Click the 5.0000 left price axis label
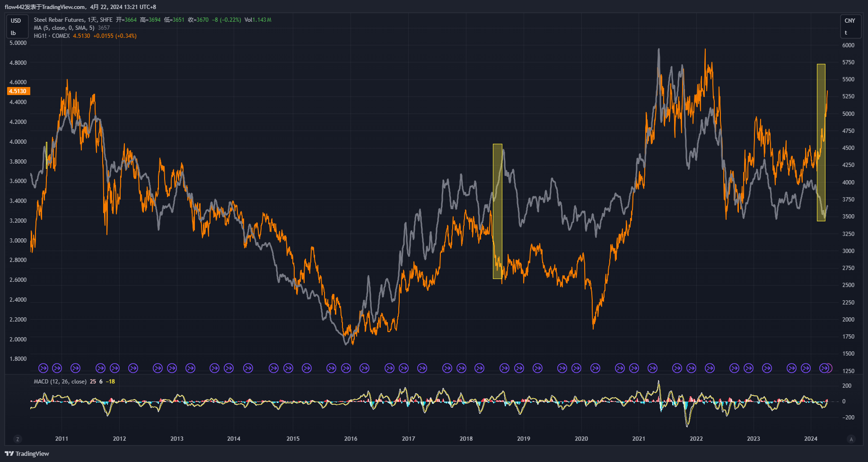This screenshot has height=462, width=868. coord(18,43)
